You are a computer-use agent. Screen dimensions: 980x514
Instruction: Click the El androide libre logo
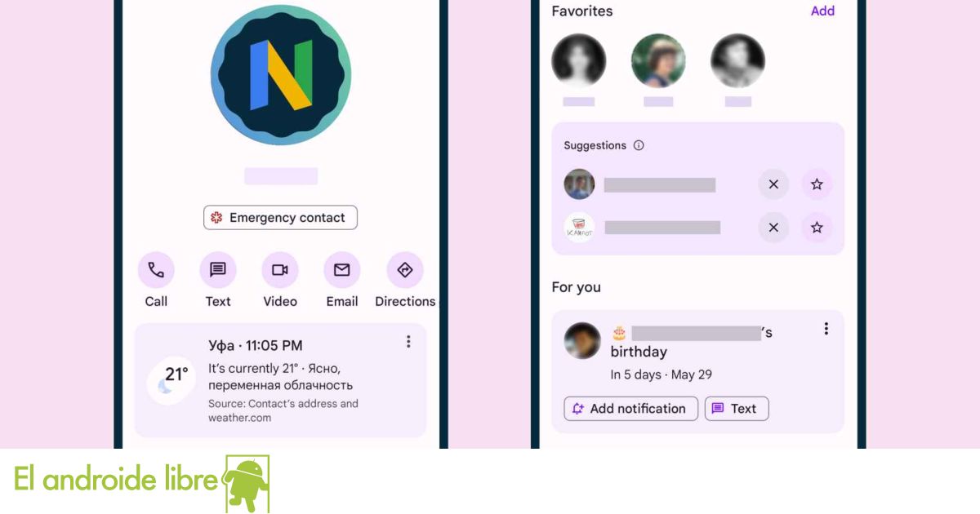click(x=141, y=481)
